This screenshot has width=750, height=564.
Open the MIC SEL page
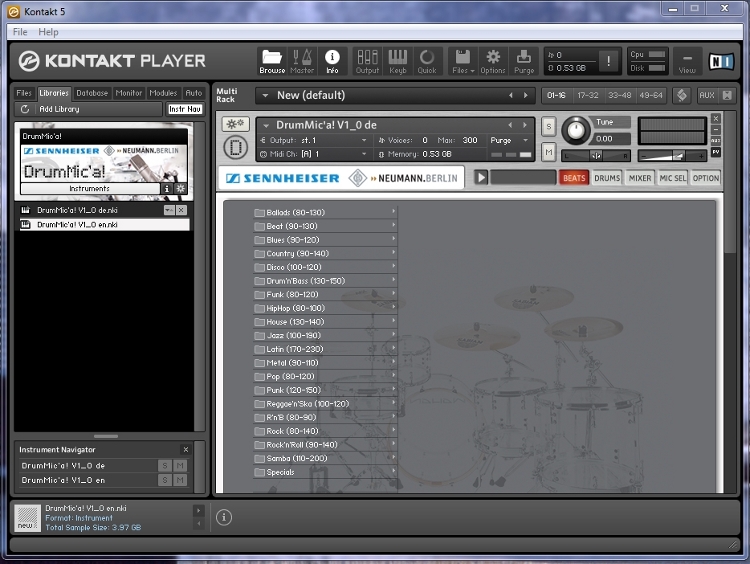click(x=673, y=178)
